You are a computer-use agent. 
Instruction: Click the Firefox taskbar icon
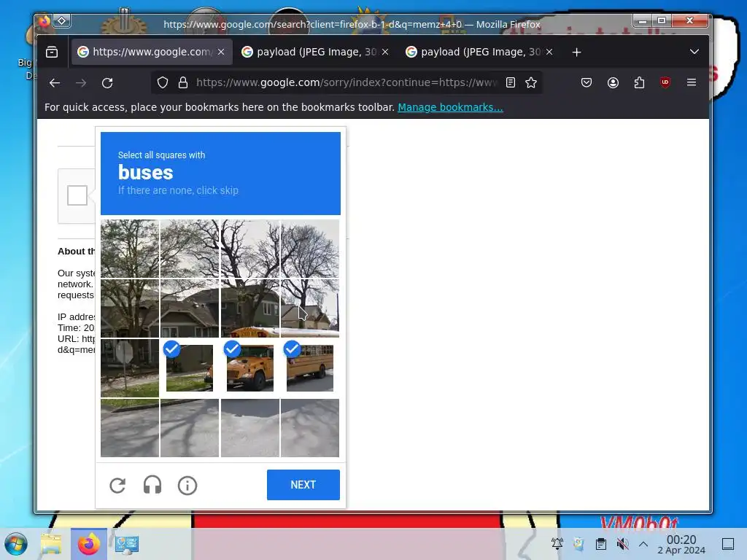(88, 544)
